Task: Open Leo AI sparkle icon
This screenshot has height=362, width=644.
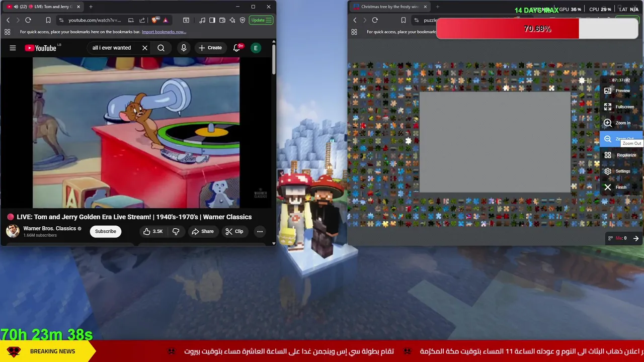Action: pyautogui.click(x=232, y=20)
